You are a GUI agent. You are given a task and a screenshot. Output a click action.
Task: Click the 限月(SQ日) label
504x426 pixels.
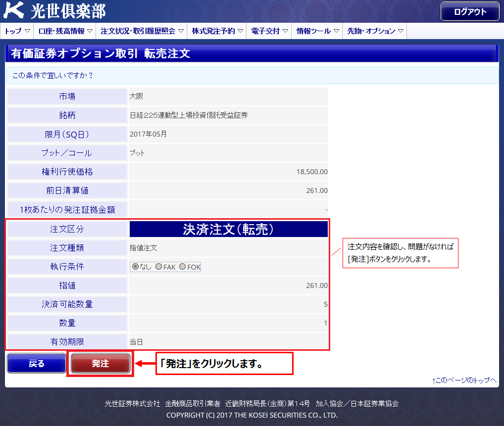click(67, 134)
